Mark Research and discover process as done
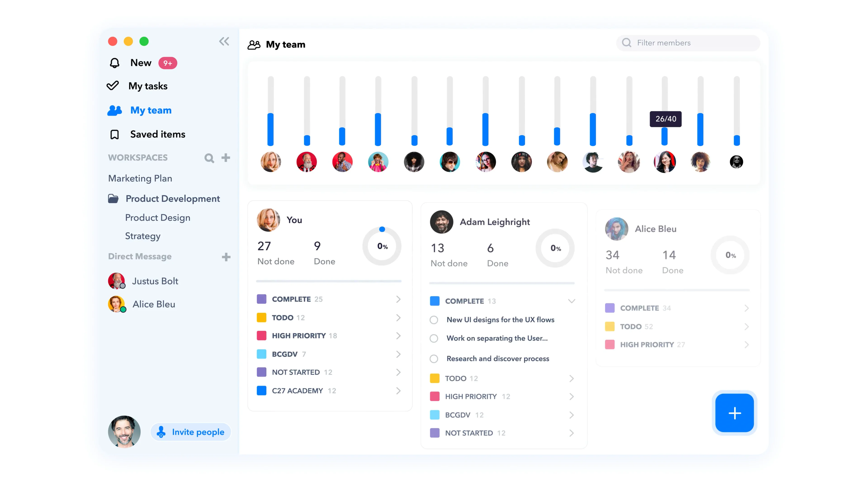Viewport: 868px width, 488px height. coord(434,358)
